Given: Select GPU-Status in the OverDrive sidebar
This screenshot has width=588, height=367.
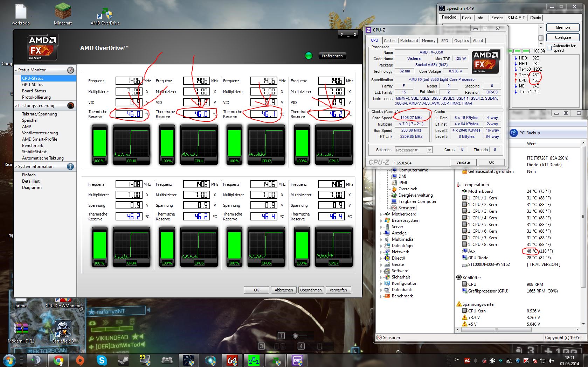Looking at the screenshot, I should (33, 85).
